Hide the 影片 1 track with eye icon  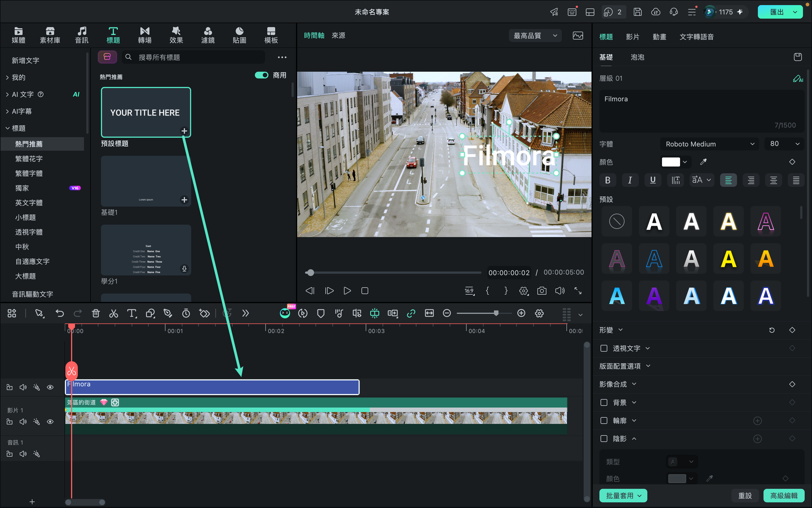point(50,422)
